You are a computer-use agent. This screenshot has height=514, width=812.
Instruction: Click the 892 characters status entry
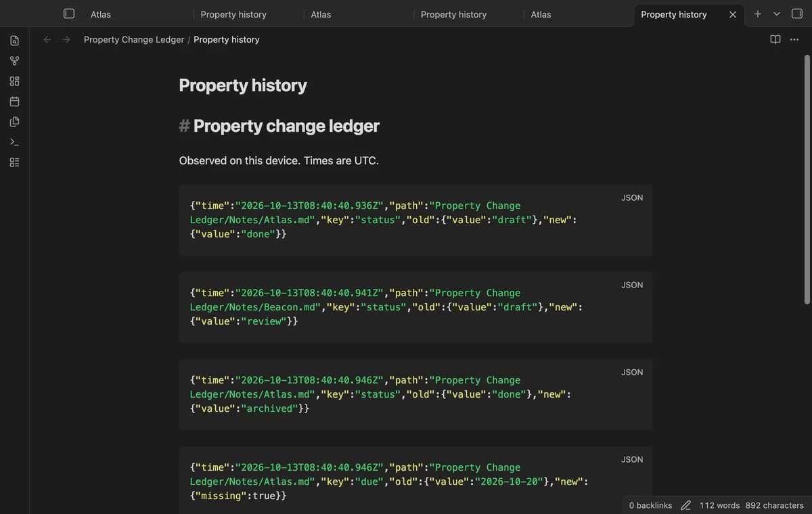(774, 505)
